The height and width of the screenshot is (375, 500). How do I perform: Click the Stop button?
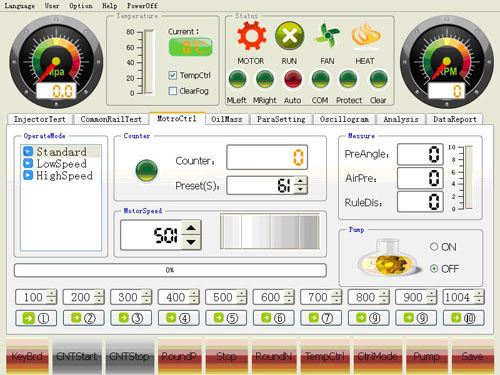pos(226,356)
